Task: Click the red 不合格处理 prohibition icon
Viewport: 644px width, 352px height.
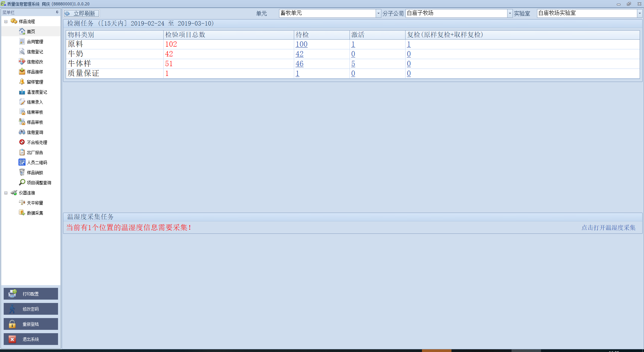Action: (22, 142)
